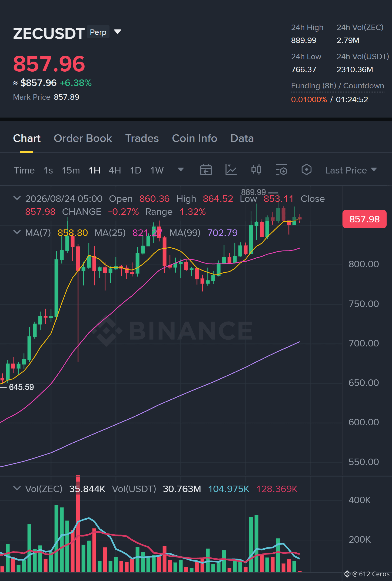Click the 0.01000% funding rate

coord(309,99)
